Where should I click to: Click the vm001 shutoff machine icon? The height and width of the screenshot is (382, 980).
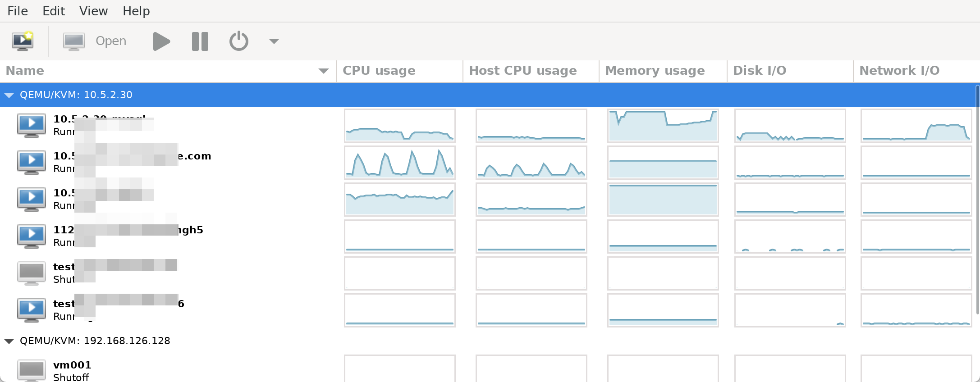click(x=32, y=370)
